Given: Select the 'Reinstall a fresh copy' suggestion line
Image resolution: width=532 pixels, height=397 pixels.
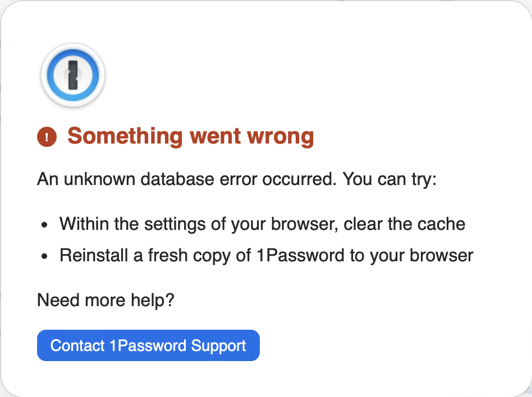Looking at the screenshot, I should [266, 256].
